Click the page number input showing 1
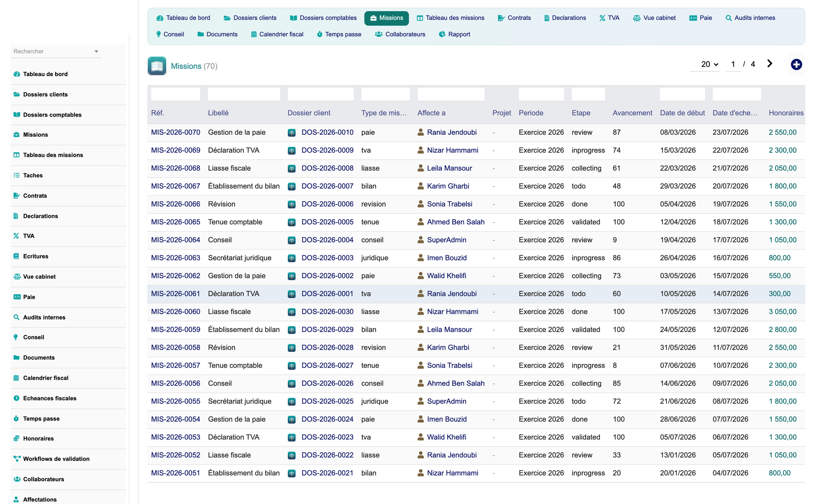 [x=733, y=64]
